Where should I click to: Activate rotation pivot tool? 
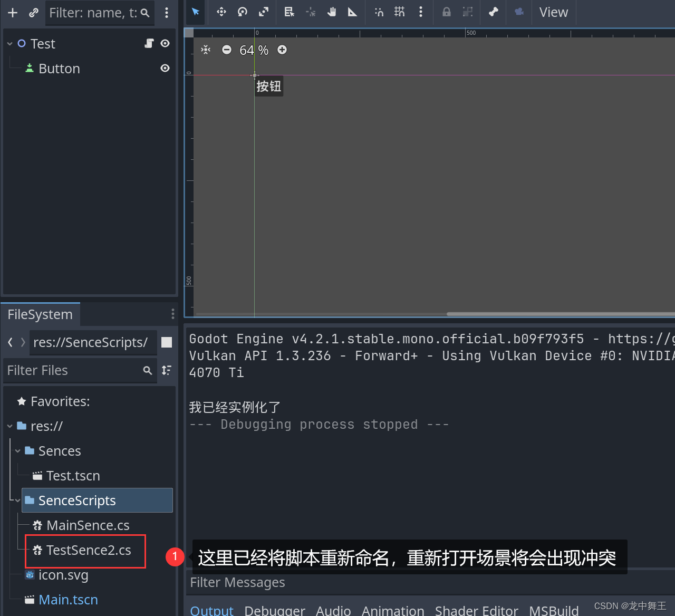point(311,12)
